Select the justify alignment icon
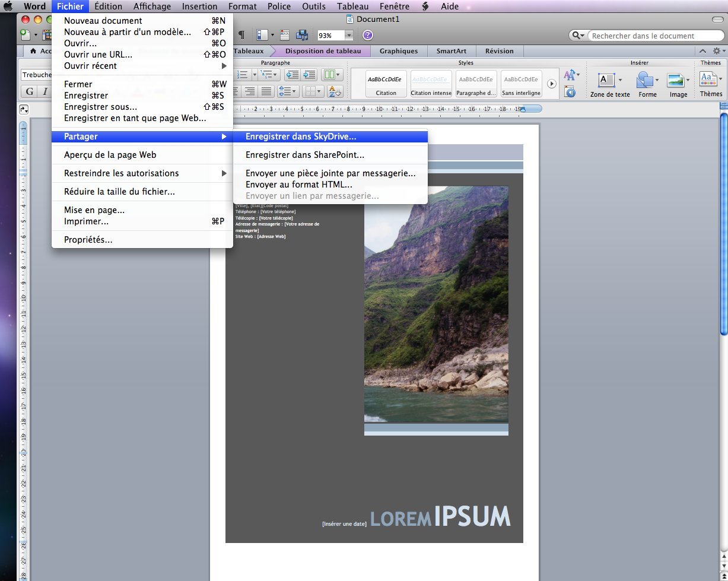Viewport: 728px width, 581px height. click(266, 91)
